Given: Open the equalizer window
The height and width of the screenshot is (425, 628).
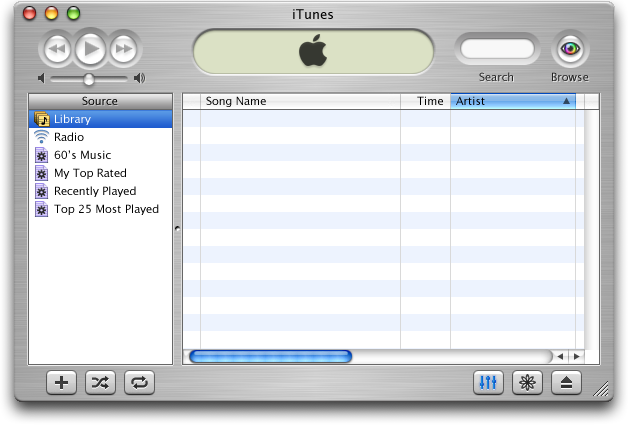Looking at the screenshot, I should (488, 383).
